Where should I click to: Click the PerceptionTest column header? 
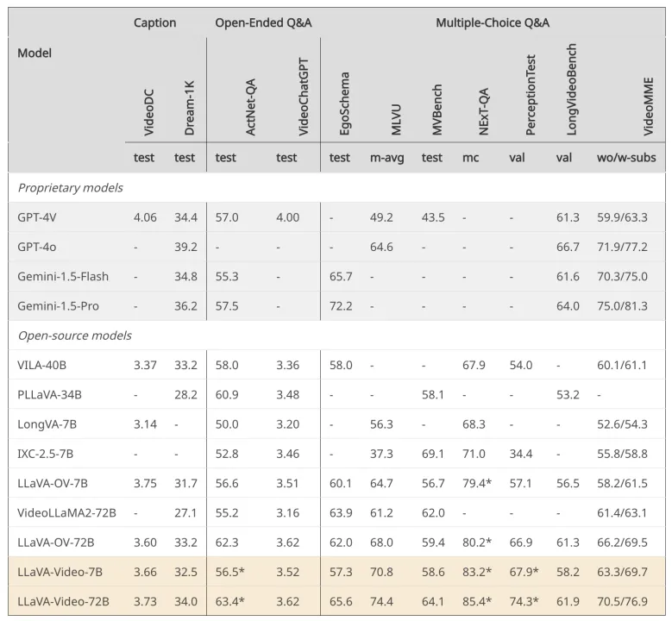tap(531, 95)
